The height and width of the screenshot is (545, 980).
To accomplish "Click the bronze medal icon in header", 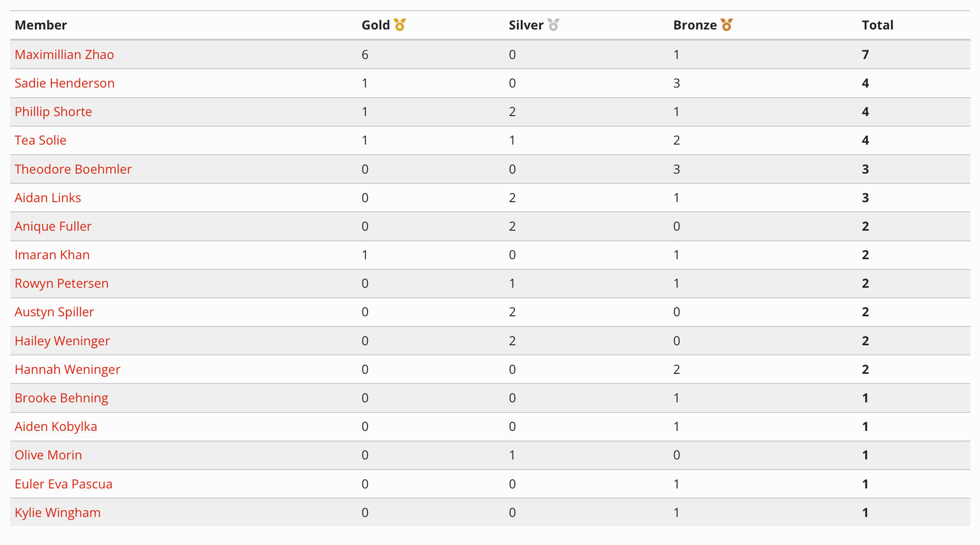I will (x=726, y=25).
